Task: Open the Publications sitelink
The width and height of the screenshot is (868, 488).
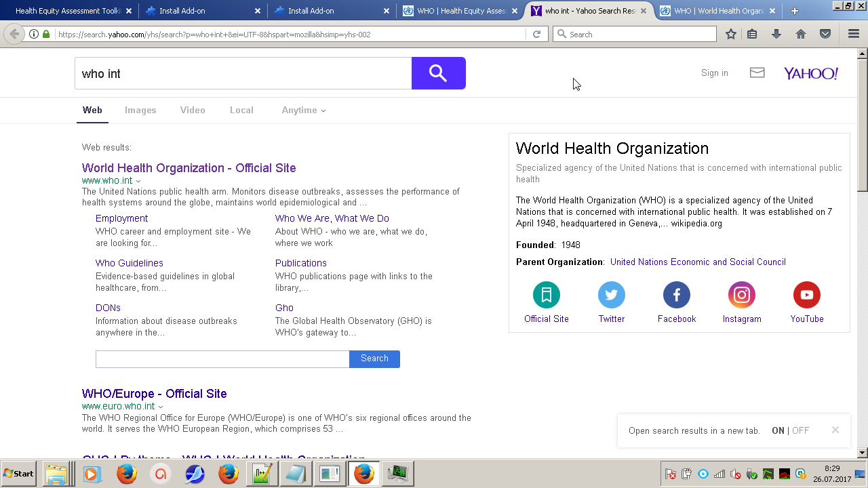Action: (301, 263)
